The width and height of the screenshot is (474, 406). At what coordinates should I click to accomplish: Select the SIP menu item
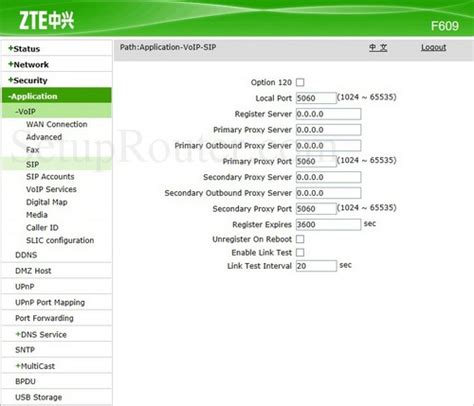(x=33, y=164)
